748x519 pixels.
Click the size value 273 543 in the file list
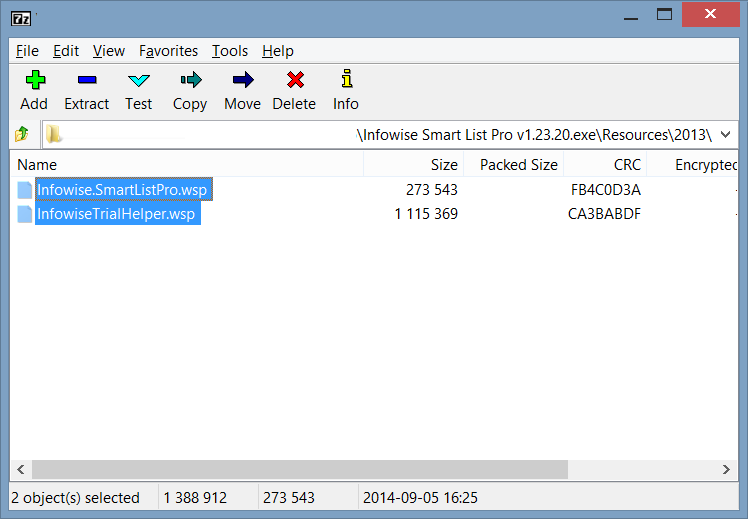point(432,190)
